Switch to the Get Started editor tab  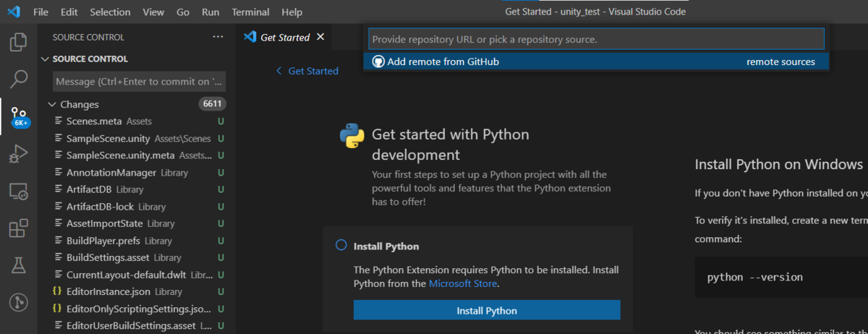(284, 37)
